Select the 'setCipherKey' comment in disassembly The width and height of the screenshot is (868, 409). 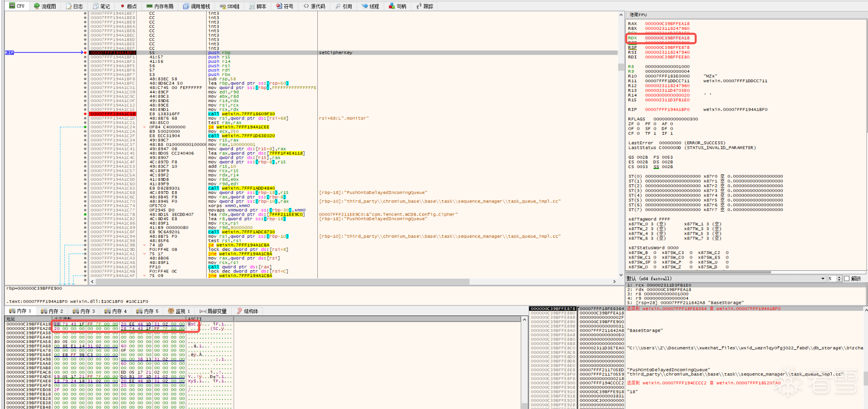click(335, 52)
